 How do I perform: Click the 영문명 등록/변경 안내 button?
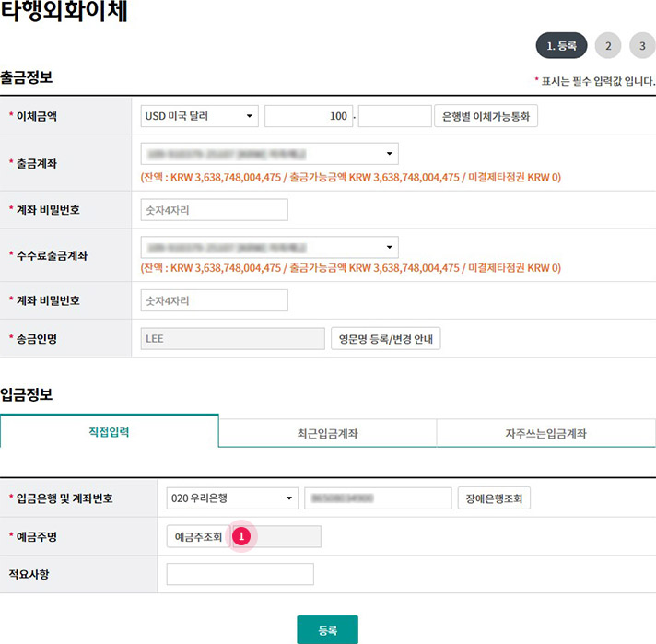tap(386, 339)
